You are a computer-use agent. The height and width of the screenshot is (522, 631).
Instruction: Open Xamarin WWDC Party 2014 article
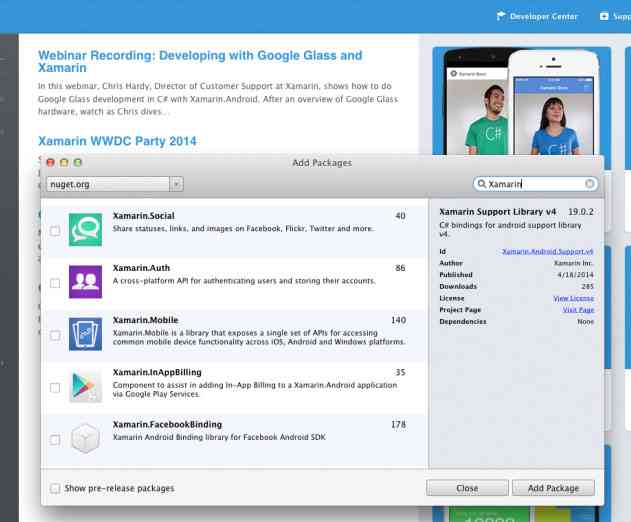117,141
